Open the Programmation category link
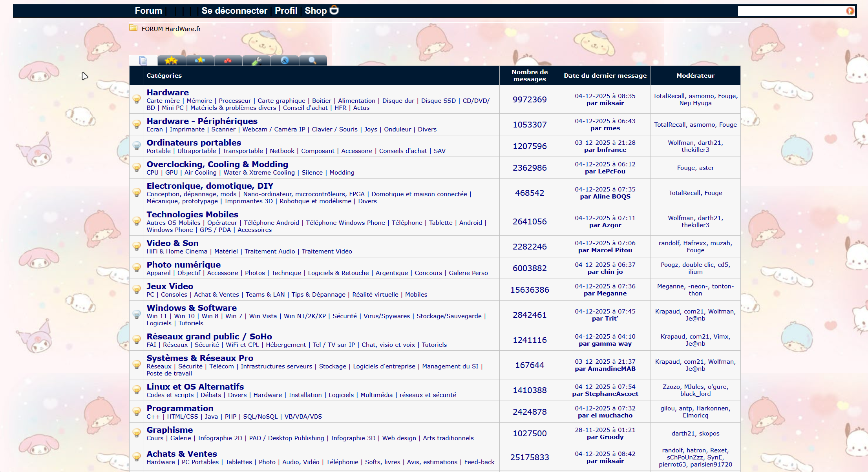Screen dimensions: 868x472 [180, 408]
